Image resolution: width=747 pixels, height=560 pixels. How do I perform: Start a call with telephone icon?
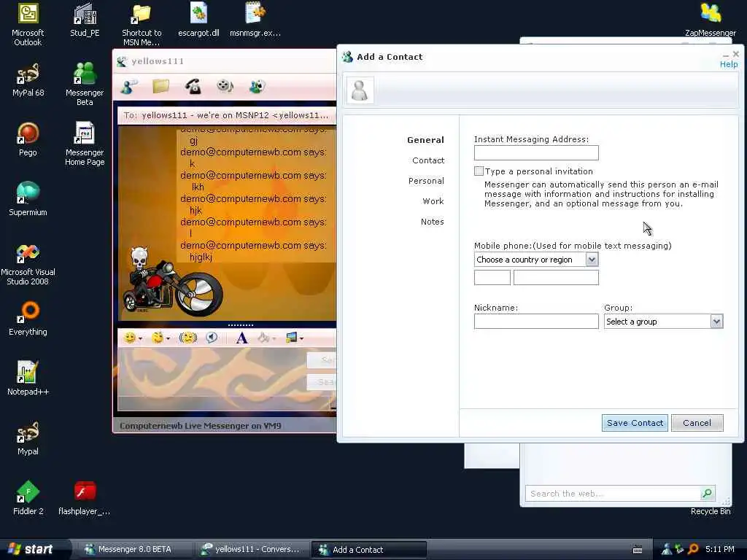click(193, 86)
